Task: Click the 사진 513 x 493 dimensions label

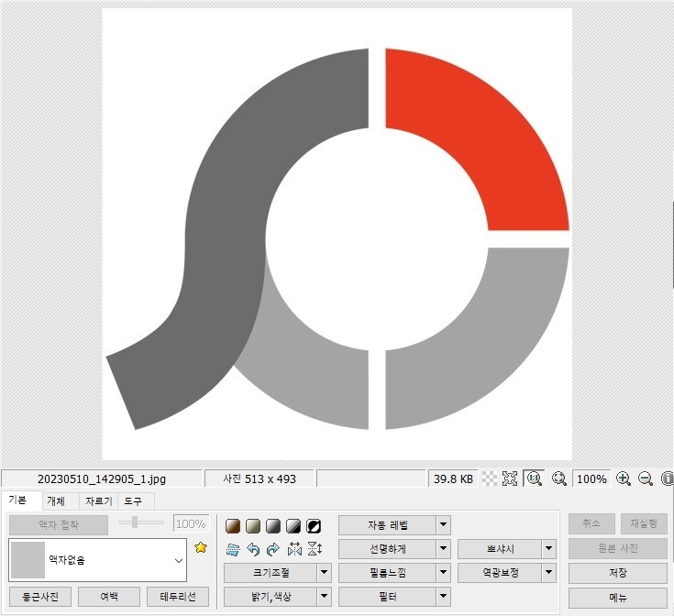Action: [260, 478]
